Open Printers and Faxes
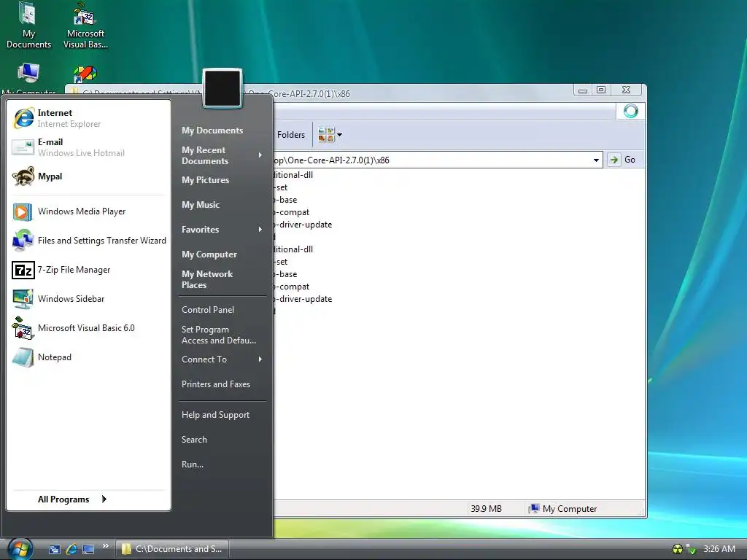 point(216,384)
